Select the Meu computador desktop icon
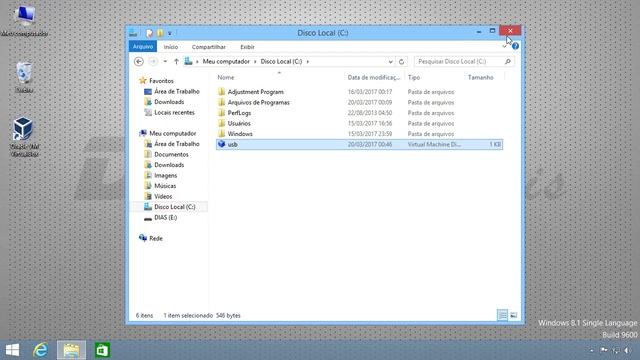 (x=24, y=21)
